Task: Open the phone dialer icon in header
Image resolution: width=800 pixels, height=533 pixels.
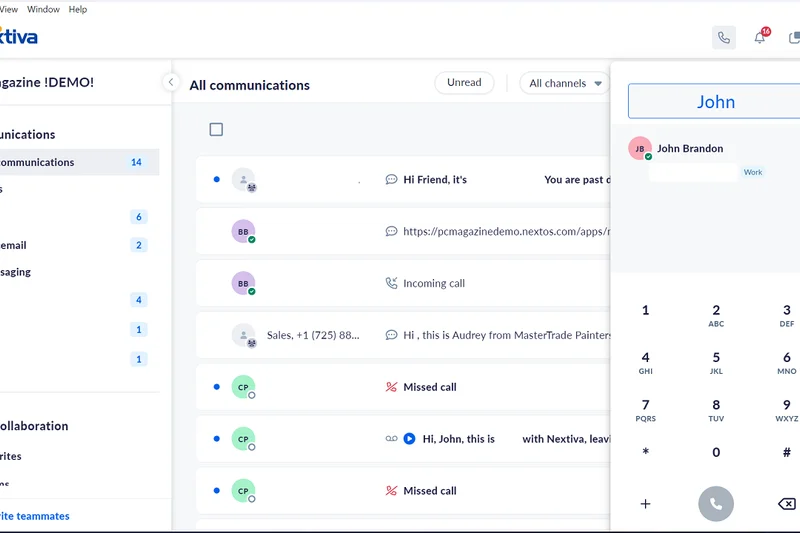Action: (724, 38)
